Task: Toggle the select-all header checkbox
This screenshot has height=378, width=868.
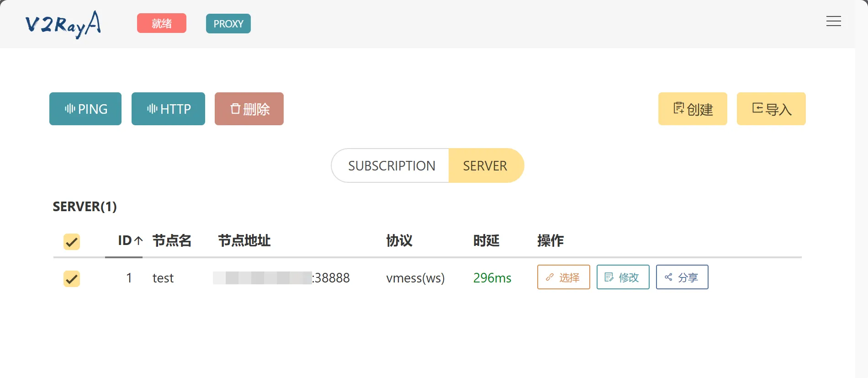Action: point(72,242)
